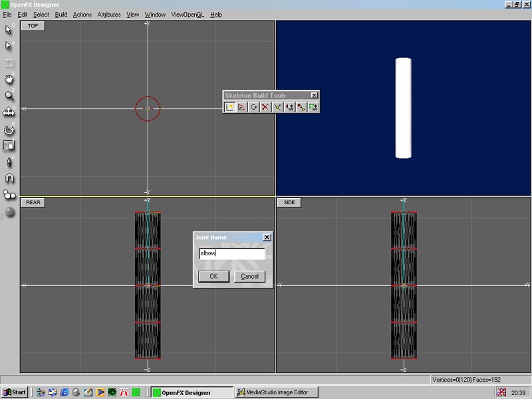Click the joint name text field
Screen dimensions: 532x399
232,253
